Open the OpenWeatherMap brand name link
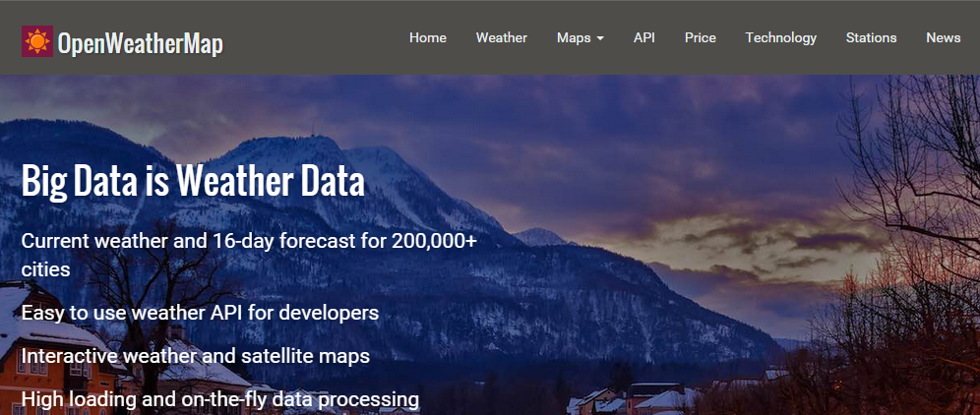The height and width of the screenshot is (415, 980). point(140,43)
